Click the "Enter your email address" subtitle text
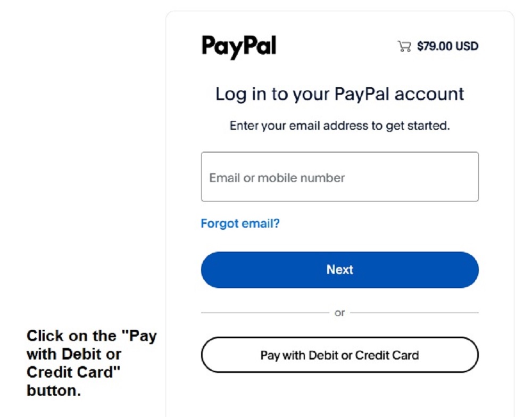The height and width of the screenshot is (417, 532). pyautogui.click(x=339, y=126)
